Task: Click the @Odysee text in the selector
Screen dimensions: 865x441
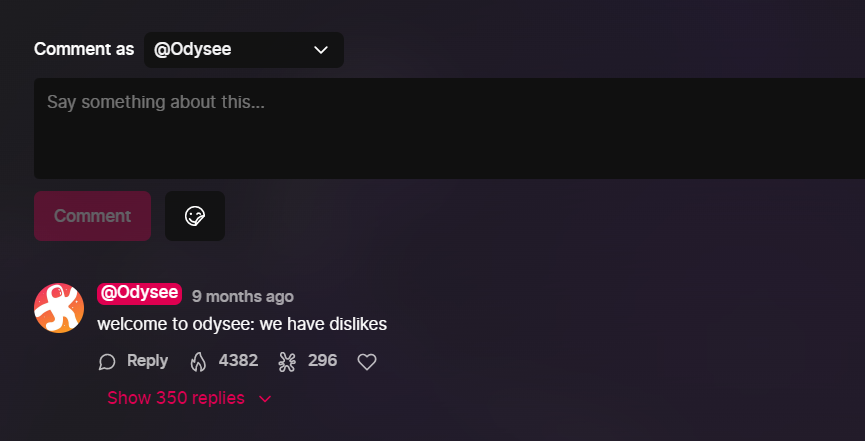Action: [x=193, y=50]
